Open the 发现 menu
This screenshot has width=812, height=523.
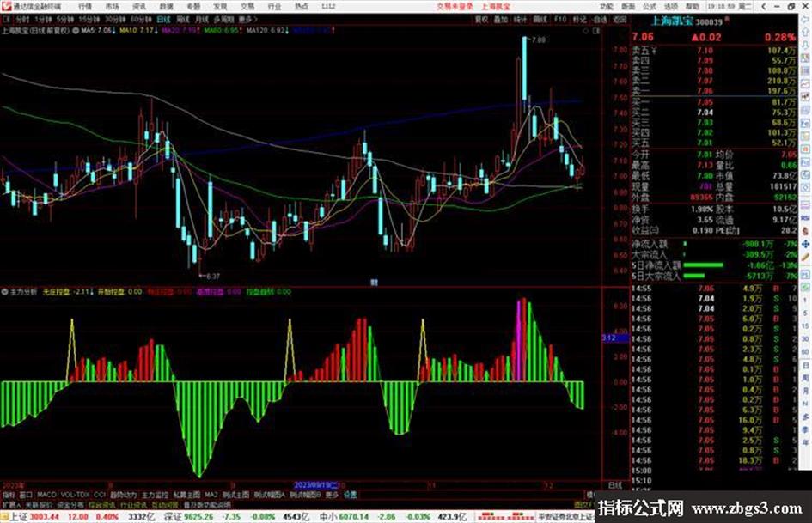point(220,6)
